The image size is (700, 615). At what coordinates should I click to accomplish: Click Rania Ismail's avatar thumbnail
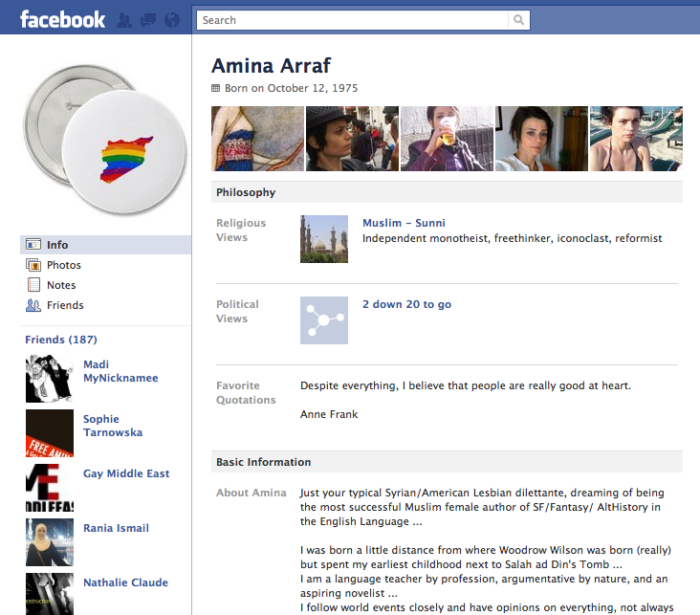(50, 542)
